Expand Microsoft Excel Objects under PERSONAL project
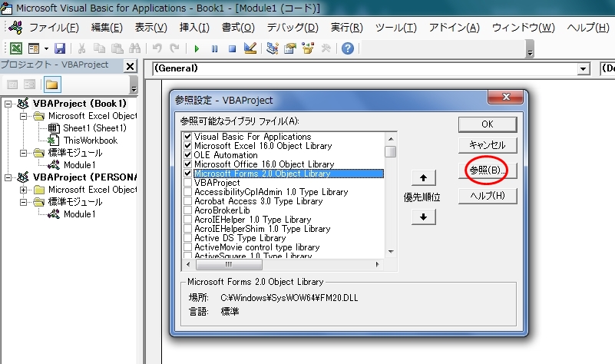615x364 pixels. (24, 190)
